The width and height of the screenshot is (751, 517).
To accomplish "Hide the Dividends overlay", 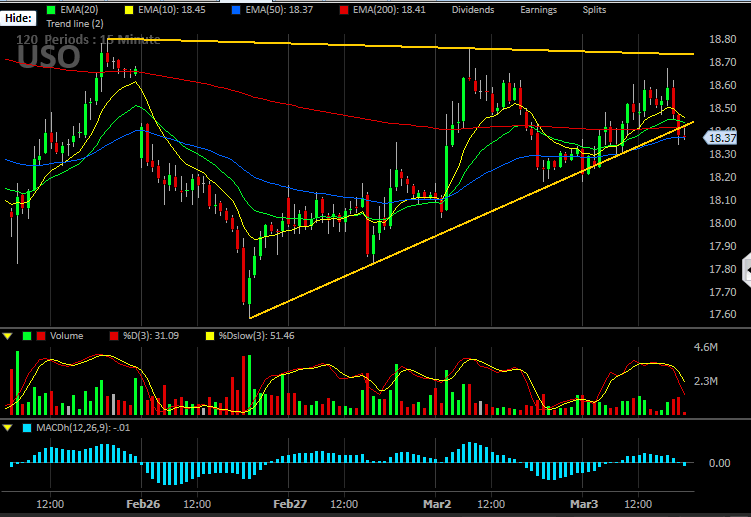I will tap(473, 10).
